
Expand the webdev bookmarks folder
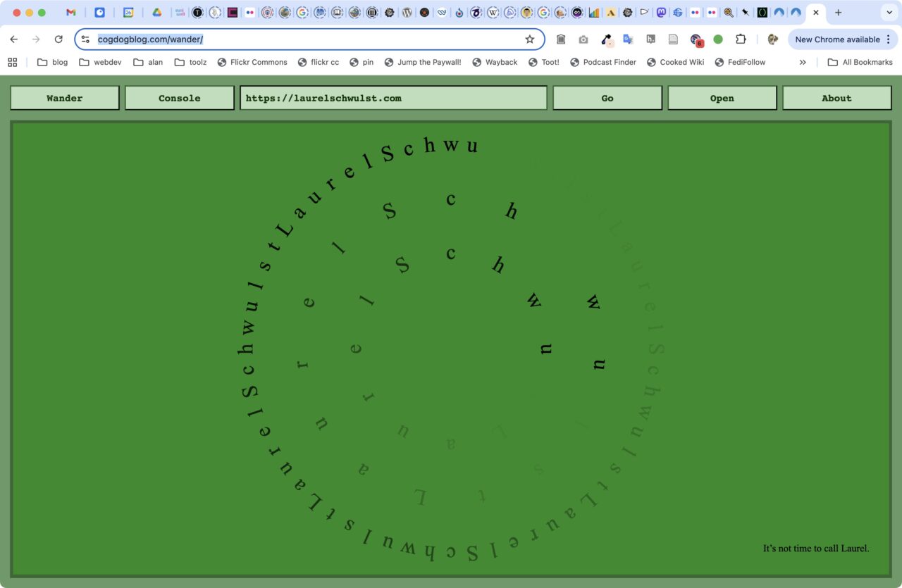(x=100, y=62)
